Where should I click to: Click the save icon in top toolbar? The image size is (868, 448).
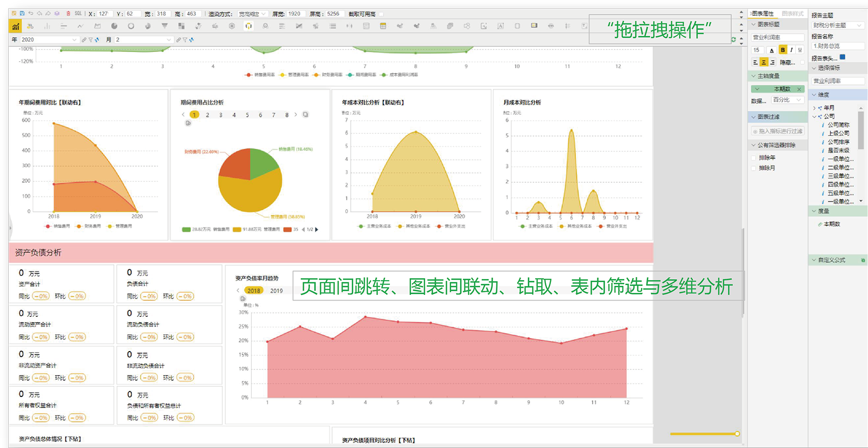point(22,14)
